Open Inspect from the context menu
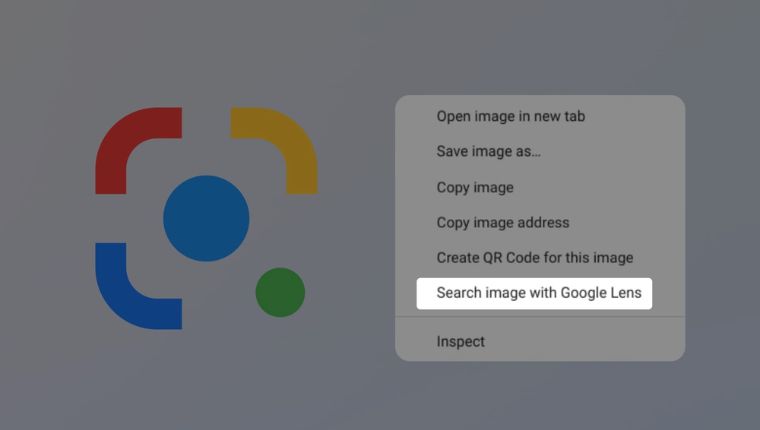 coord(460,341)
